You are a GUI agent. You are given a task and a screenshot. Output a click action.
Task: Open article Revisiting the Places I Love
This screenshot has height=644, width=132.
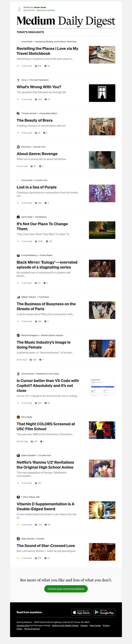click(48, 51)
